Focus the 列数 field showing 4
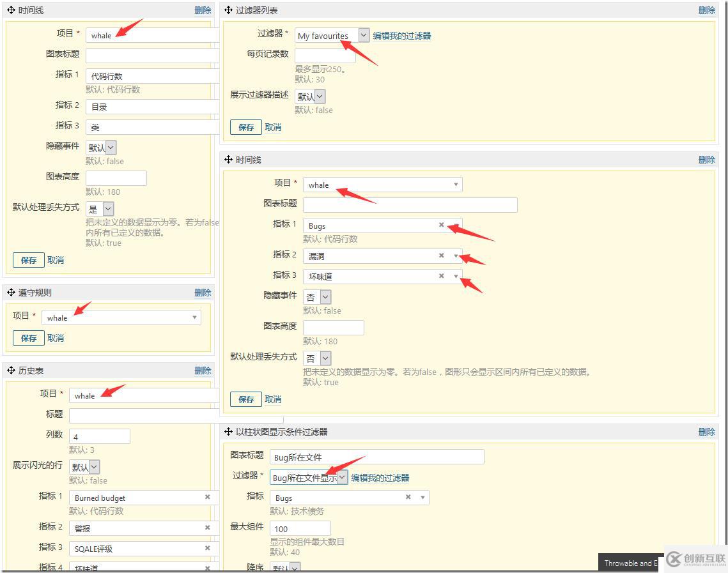This screenshot has width=728, height=573. click(x=99, y=436)
